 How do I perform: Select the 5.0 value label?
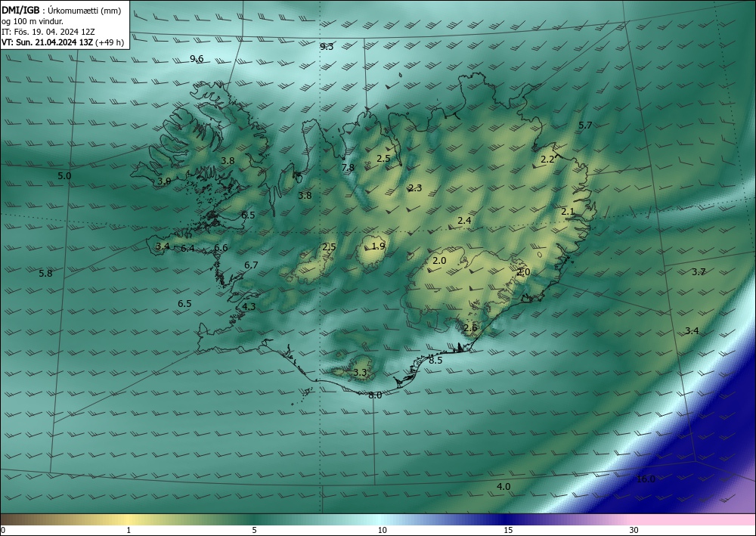click(x=64, y=176)
